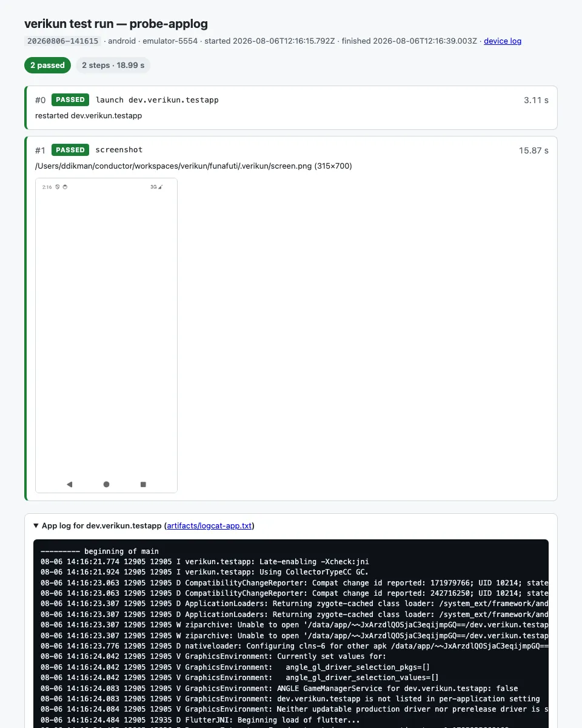Click the 2:16 clock in phone screenshot
The image size is (582, 728).
47,187
